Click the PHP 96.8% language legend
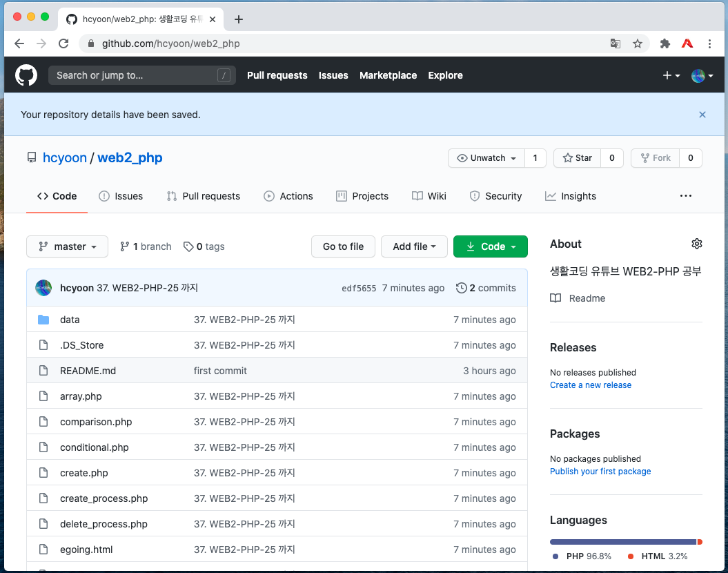The height and width of the screenshot is (573, 728). (x=582, y=556)
